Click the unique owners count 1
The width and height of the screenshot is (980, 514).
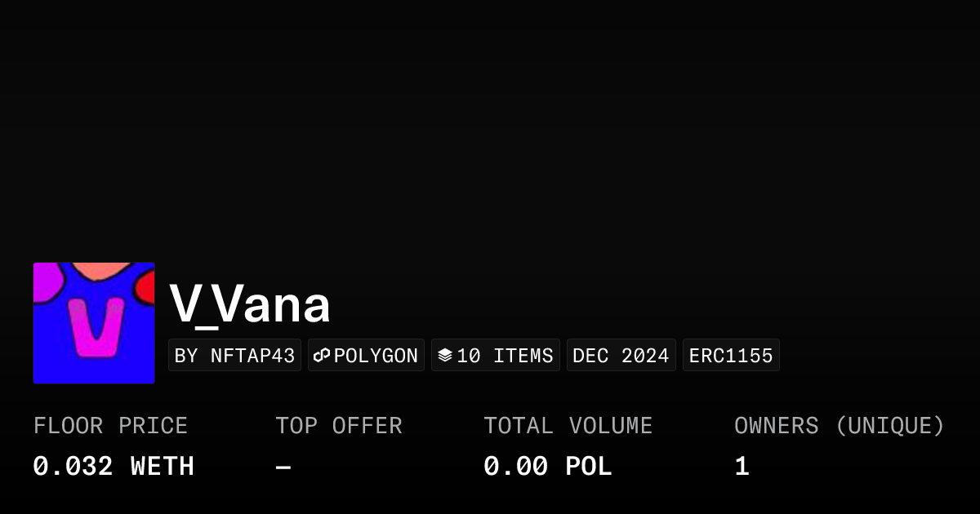click(x=742, y=467)
